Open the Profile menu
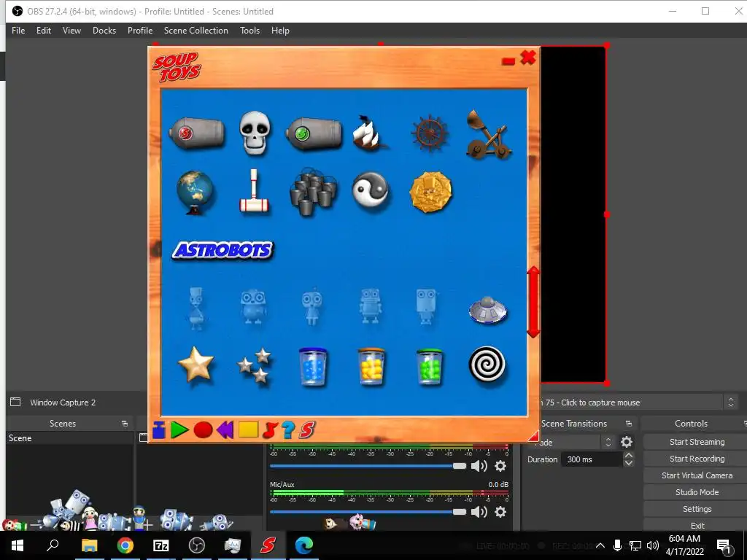 coord(140,31)
